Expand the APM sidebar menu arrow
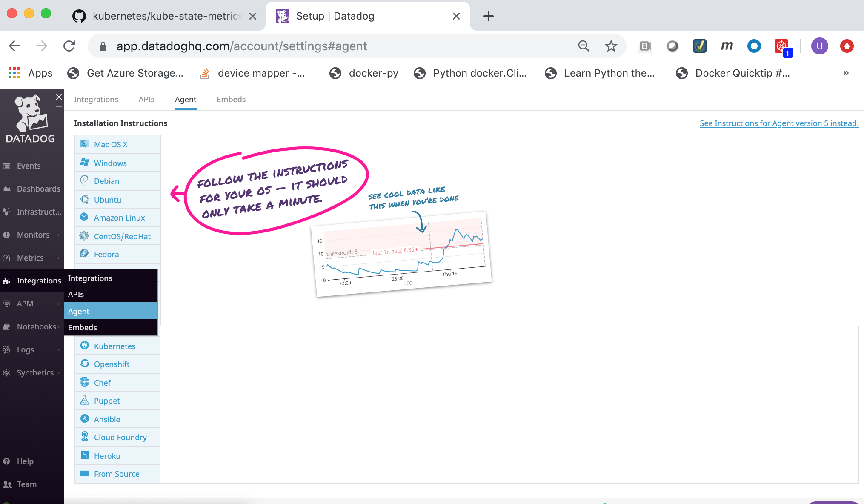 tap(59, 304)
